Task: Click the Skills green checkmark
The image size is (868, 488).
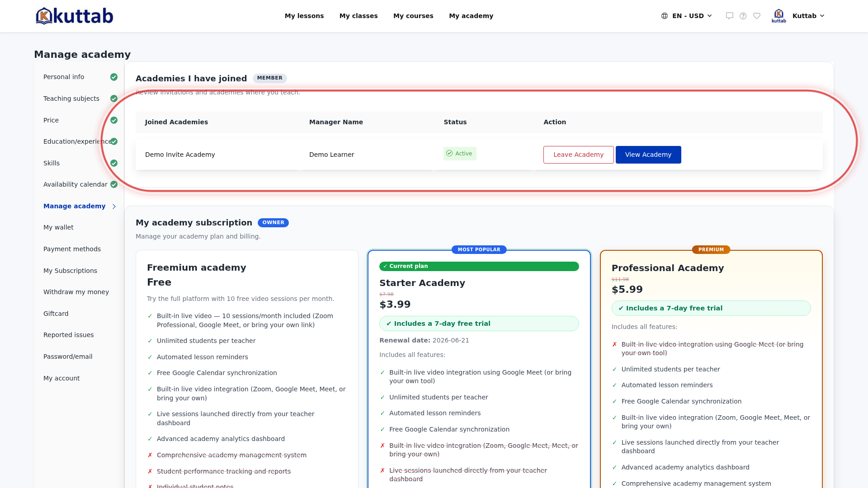Action: [x=114, y=163]
